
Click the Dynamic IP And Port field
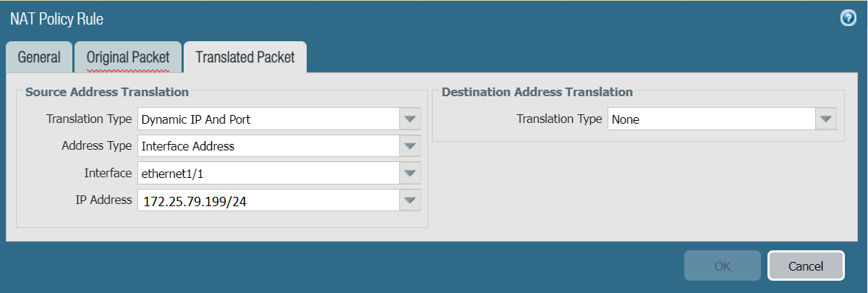[268, 119]
